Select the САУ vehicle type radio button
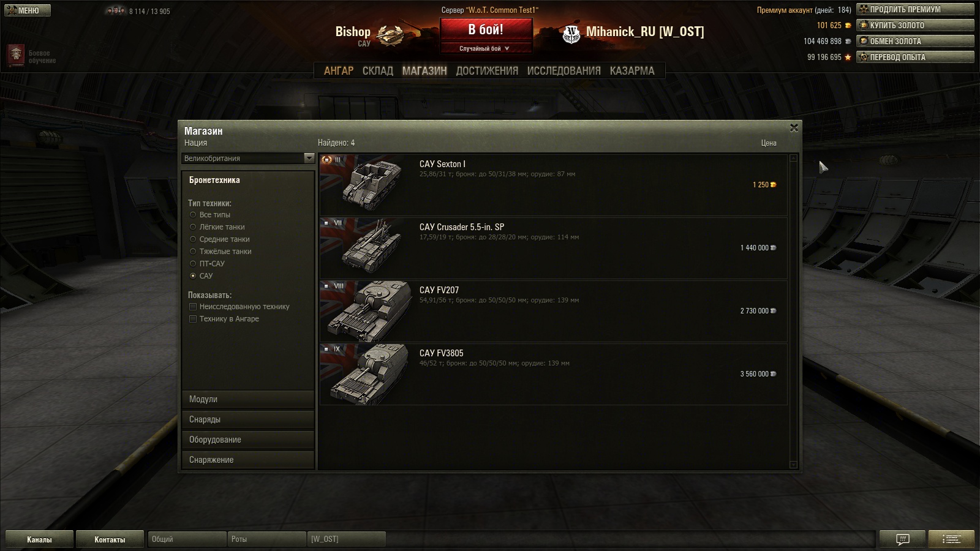This screenshot has width=980, height=551. pos(193,275)
